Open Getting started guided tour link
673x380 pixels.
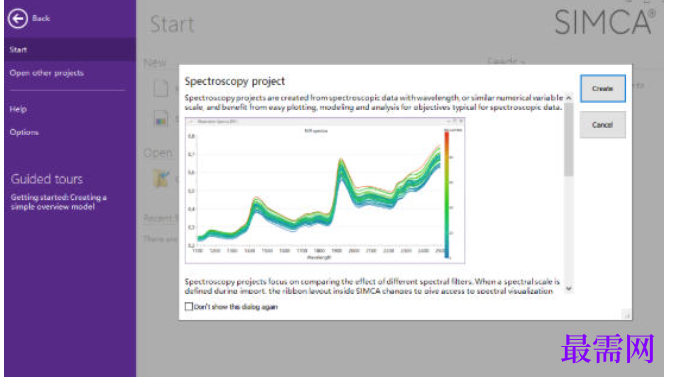coord(59,202)
